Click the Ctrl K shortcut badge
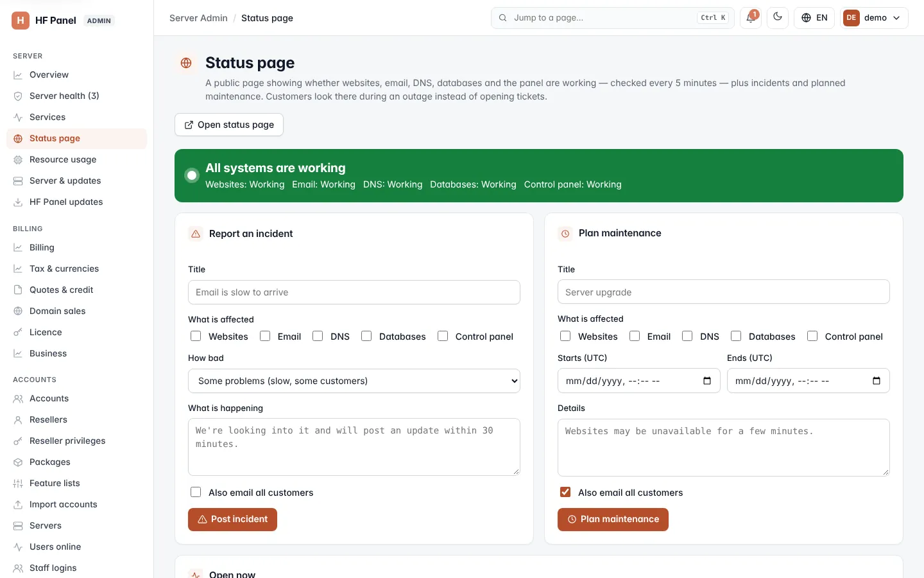Screen dimensions: 924x578 (713, 18)
